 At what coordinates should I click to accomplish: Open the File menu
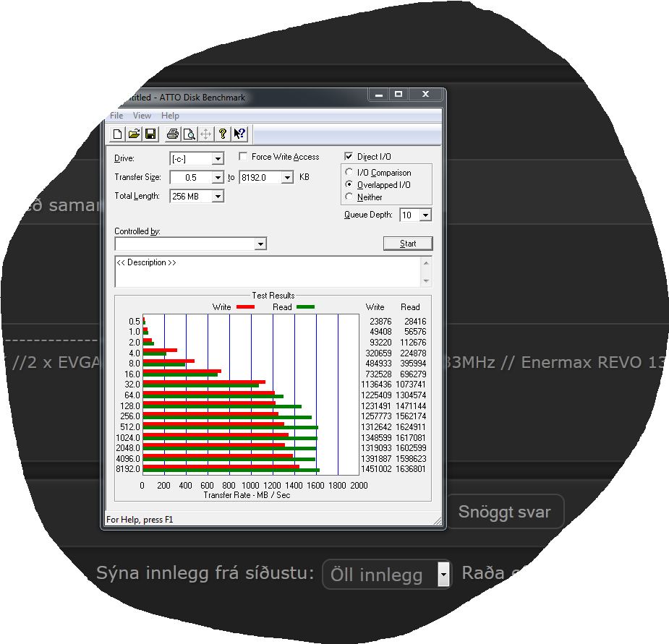click(x=115, y=116)
